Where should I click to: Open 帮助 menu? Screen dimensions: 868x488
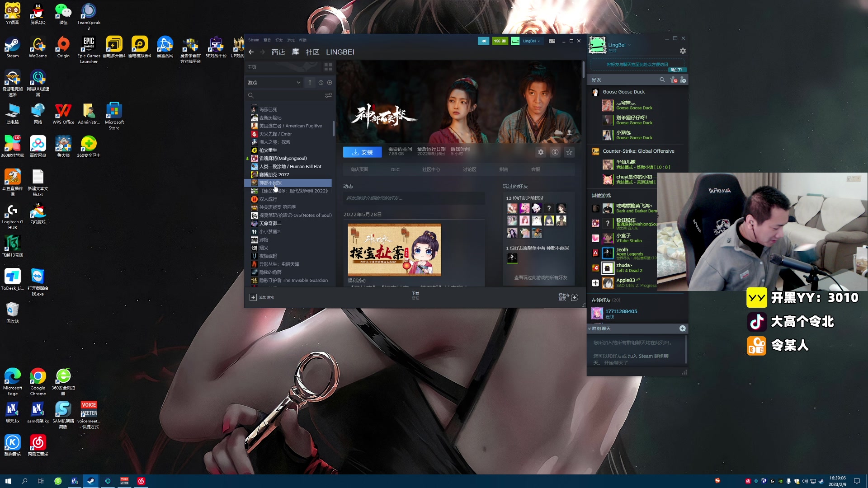coord(302,40)
